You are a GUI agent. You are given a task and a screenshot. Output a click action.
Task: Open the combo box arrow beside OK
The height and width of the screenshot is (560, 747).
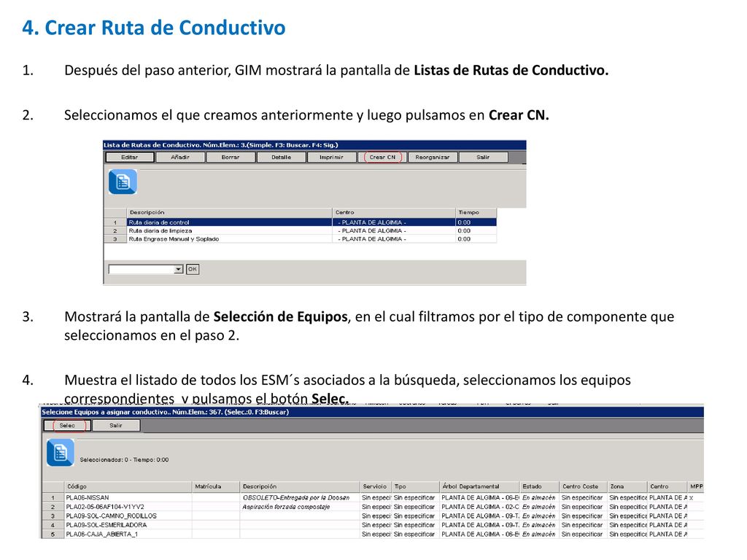(178, 269)
